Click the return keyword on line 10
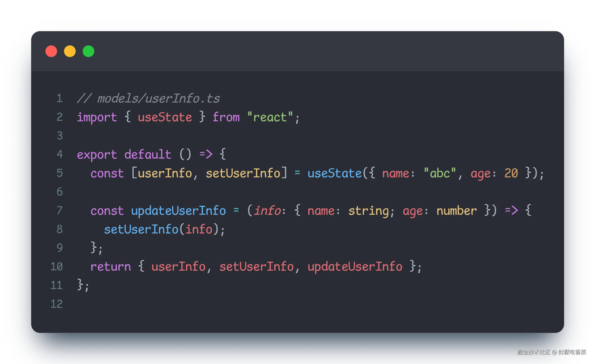 pos(111,267)
